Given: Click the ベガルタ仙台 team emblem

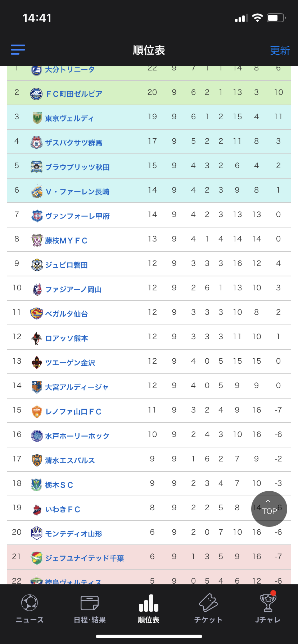Looking at the screenshot, I should pyautogui.click(x=37, y=314).
